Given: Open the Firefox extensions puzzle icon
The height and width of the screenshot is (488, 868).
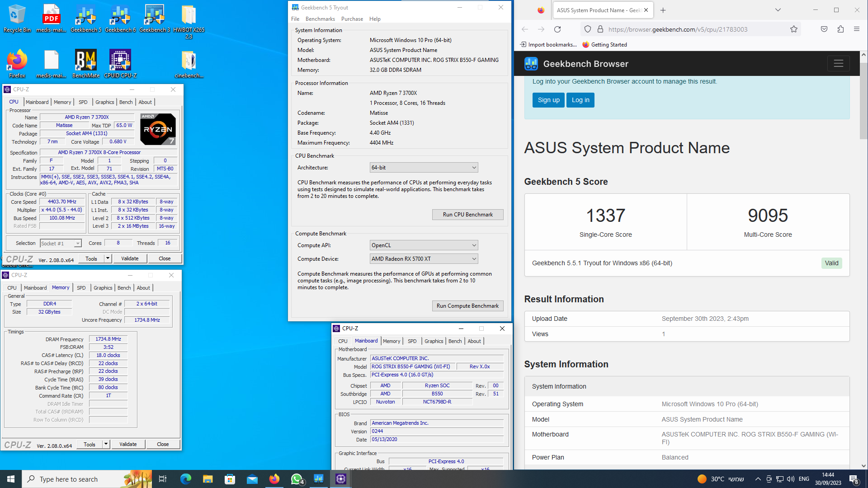Looking at the screenshot, I should [x=840, y=29].
